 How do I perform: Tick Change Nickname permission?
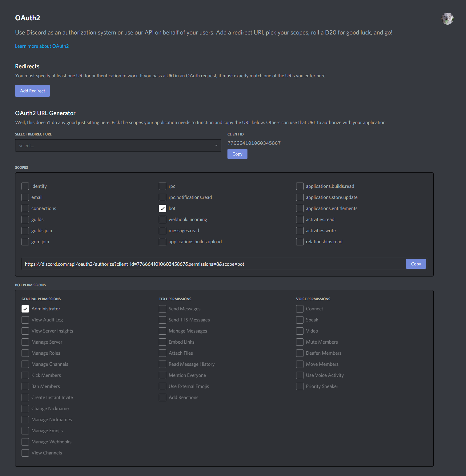point(25,409)
